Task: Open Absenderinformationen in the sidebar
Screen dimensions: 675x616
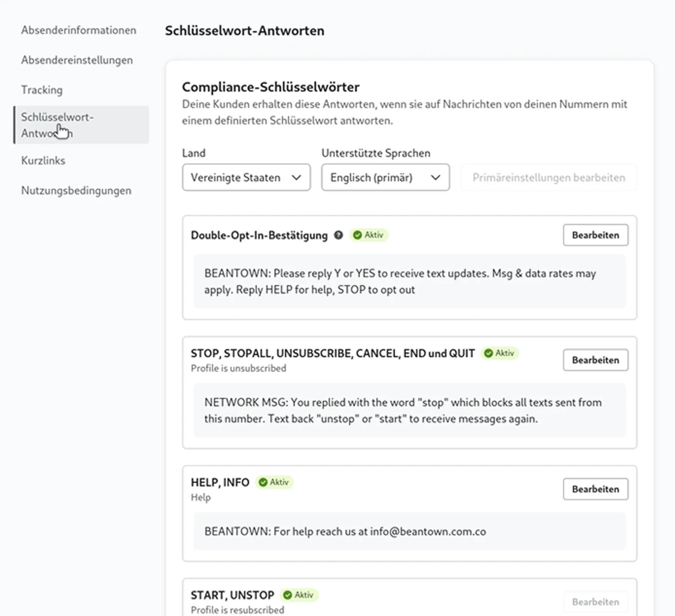Action: 79,30
